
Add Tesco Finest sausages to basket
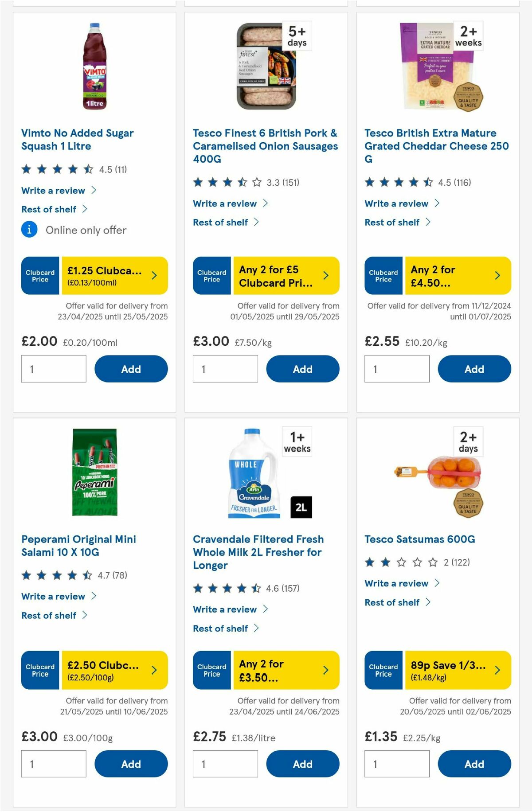[x=302, y=369]
